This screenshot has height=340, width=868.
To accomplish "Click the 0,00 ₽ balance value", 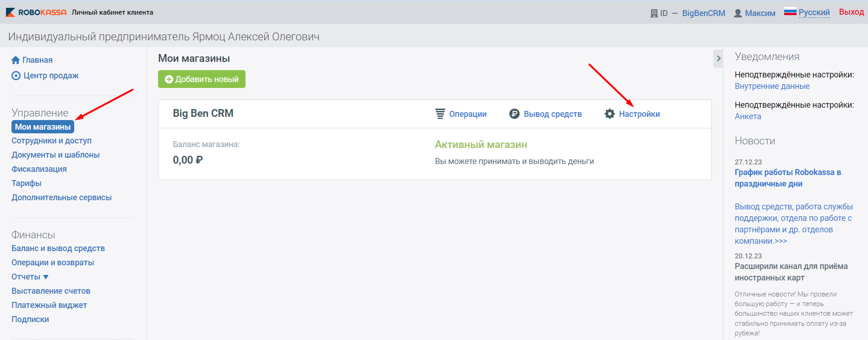I will click(188, 160).
